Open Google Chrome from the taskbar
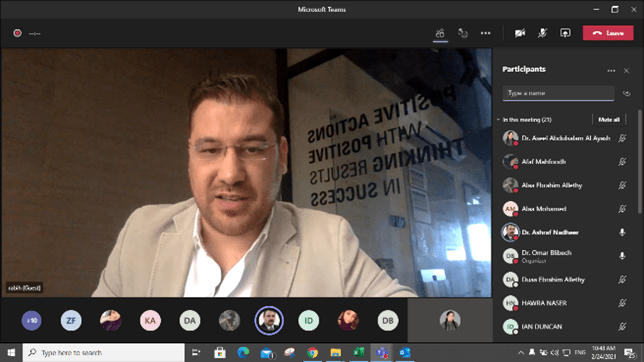This screenshot has height=362, width=644. [313, 353]
